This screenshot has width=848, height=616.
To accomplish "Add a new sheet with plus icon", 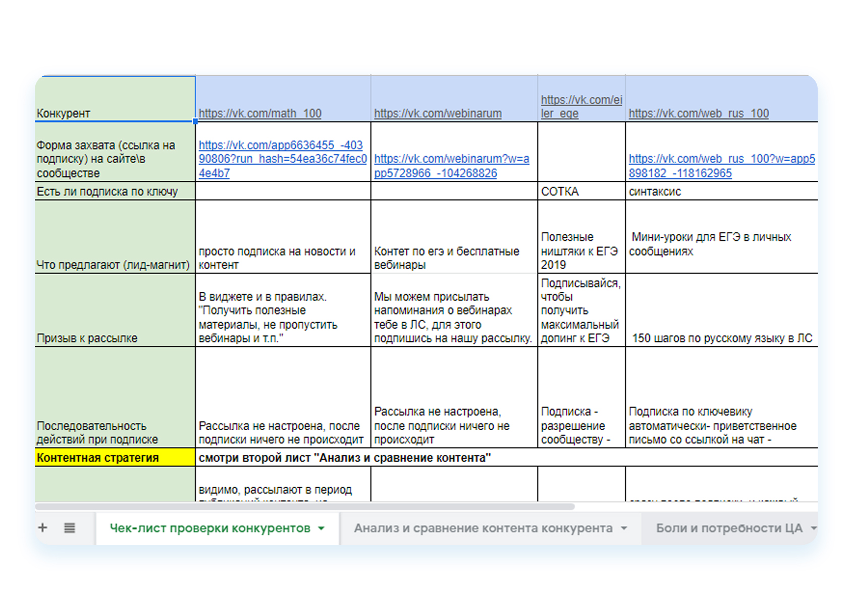I will pos(43,528).
